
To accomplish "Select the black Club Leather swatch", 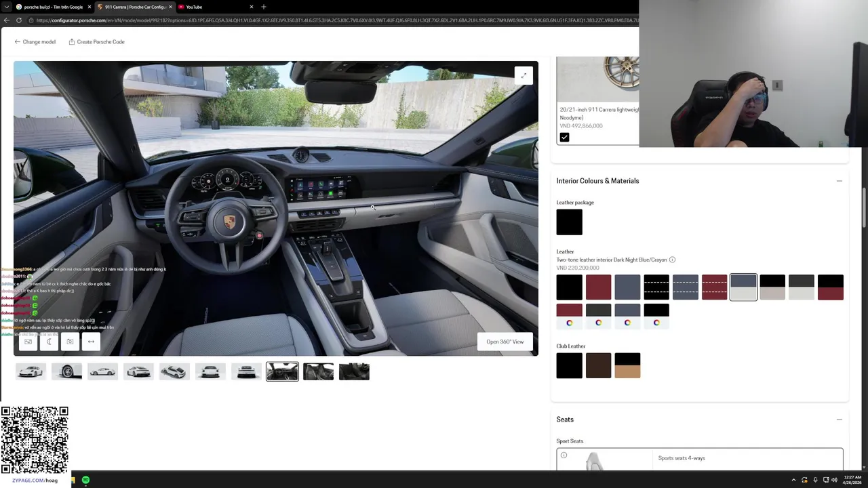I will tap(569, 365).
